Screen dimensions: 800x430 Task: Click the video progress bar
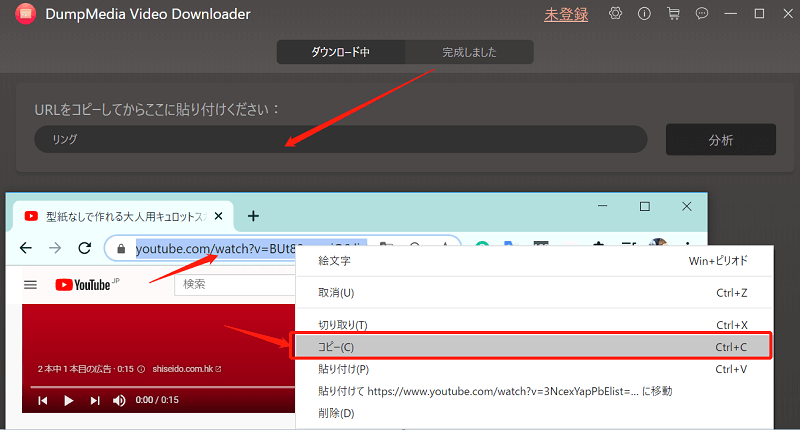[163, 387]
